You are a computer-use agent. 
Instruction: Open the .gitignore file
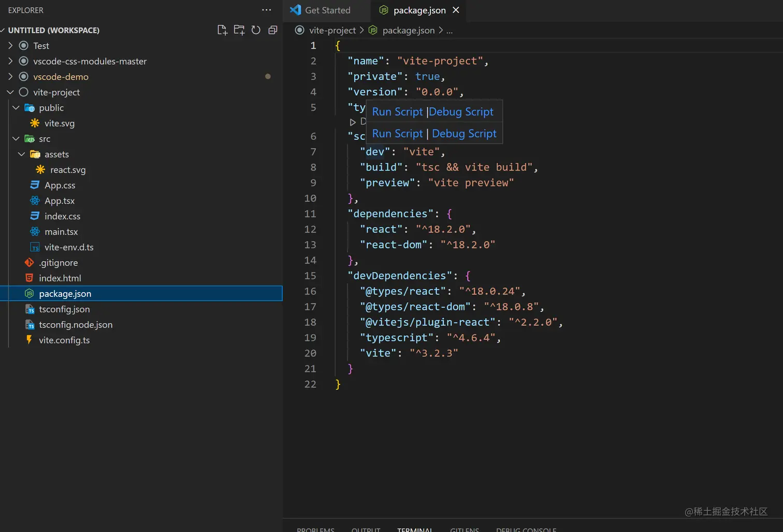point(58,263)
